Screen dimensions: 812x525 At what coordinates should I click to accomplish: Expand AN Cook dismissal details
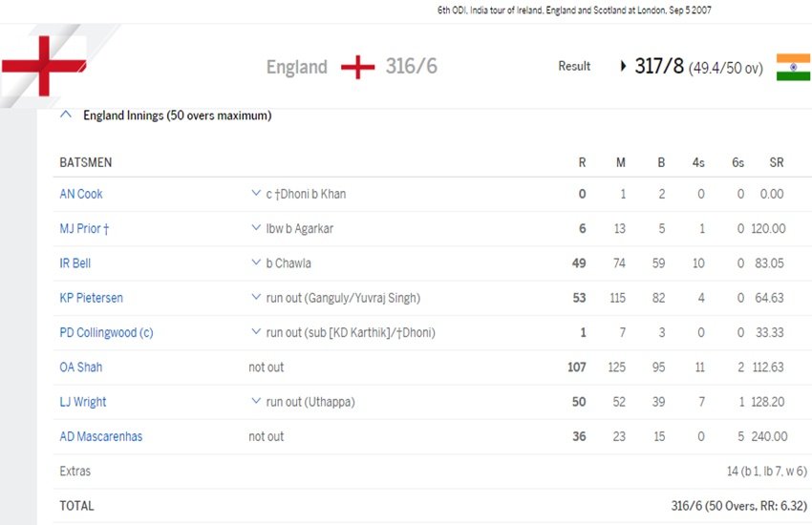pyautogui.click(x=256, y=194)
